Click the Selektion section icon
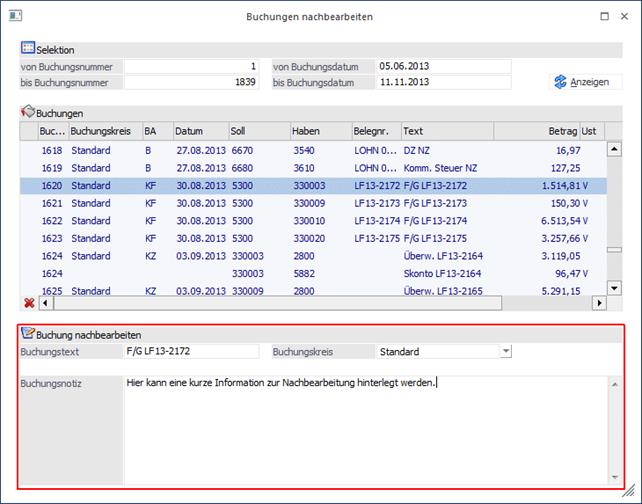Image resolution: width=642 pixels, height=504 pixels. pyautogui.click(x=27, y=49)
